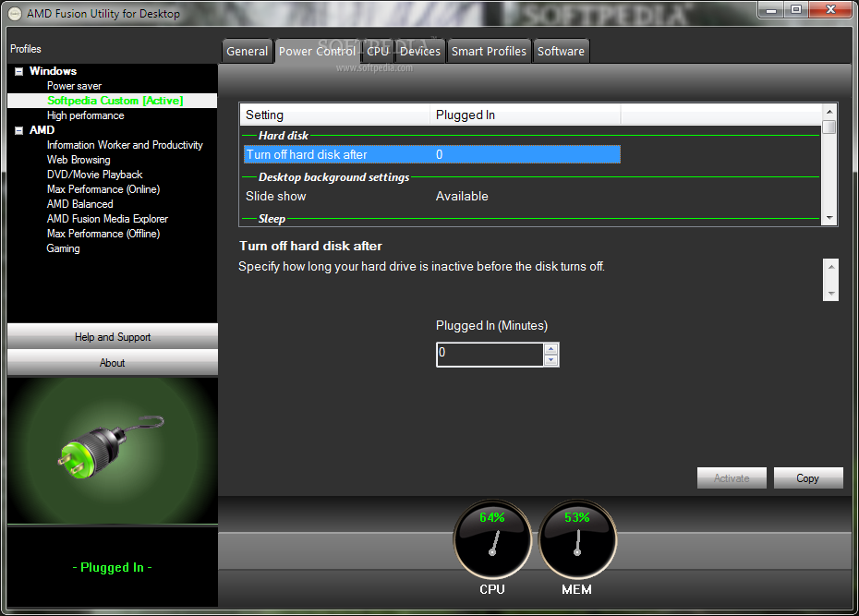This screenshot has height=616, width=859.
Task: Click description box scroll down arrow
Action: click(x=831, y=294)
